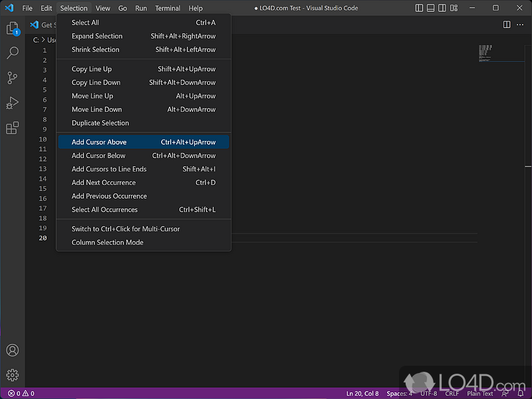
Task: Split the editor to the right
Action: 507,25
